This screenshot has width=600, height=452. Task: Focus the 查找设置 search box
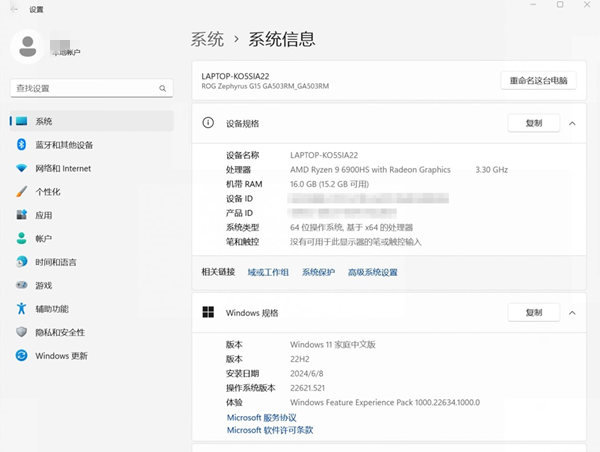[92, 88]
